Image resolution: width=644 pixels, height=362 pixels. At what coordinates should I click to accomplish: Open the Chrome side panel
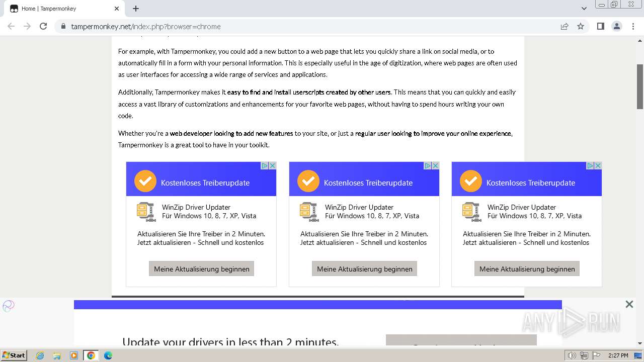point(600,26)
